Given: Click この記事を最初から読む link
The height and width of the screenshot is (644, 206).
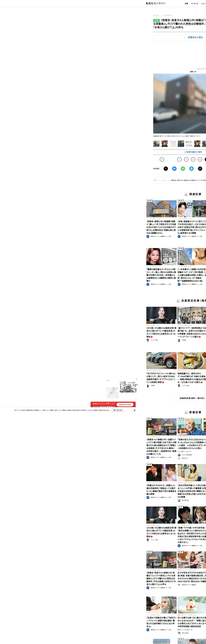Looking at the screenshot, I should [193, 152].
